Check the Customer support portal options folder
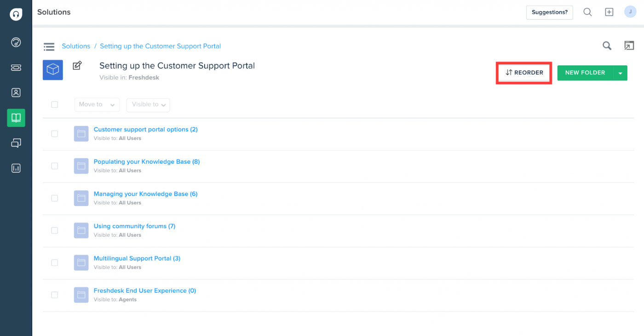Viewport: 644px width, 336px height. click(55, 133)
